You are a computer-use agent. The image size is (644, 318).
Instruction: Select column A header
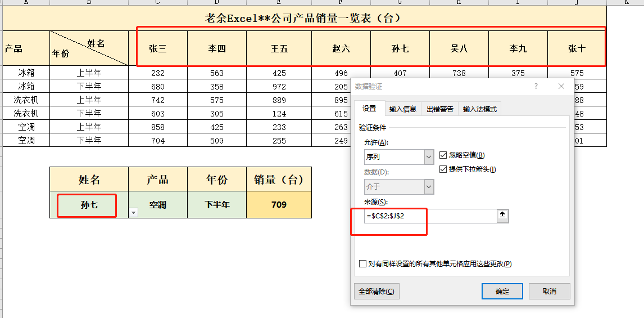click(26, 2)
